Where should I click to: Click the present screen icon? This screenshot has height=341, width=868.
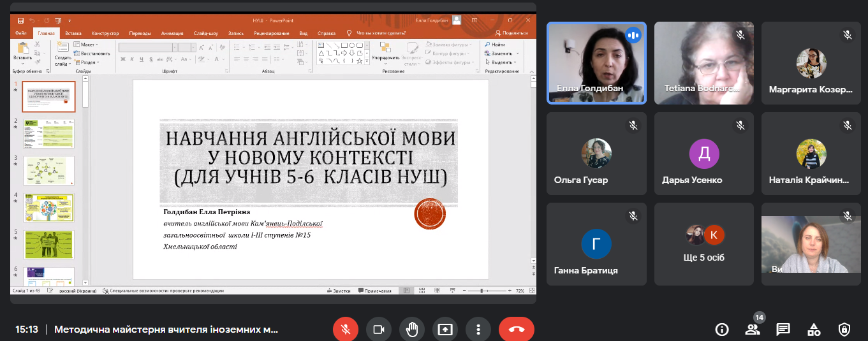[445, 330]
